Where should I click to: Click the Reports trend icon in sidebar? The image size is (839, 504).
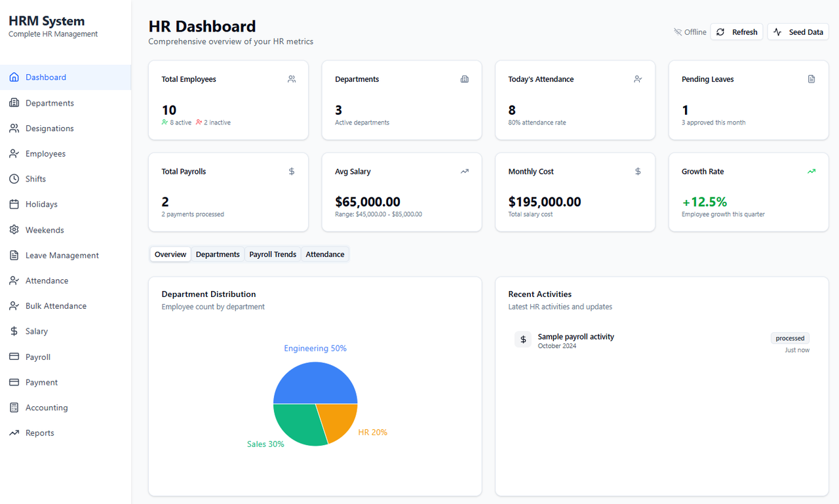pyautogui.click(x=14, y=433)
